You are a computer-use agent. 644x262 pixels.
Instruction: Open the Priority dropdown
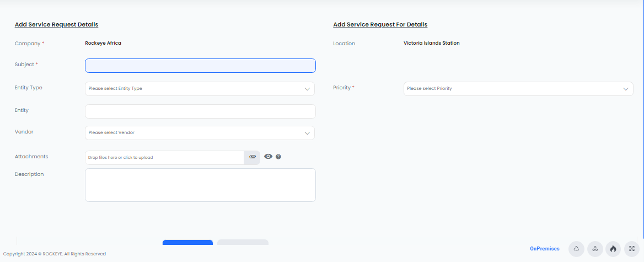tap(518, 89)
